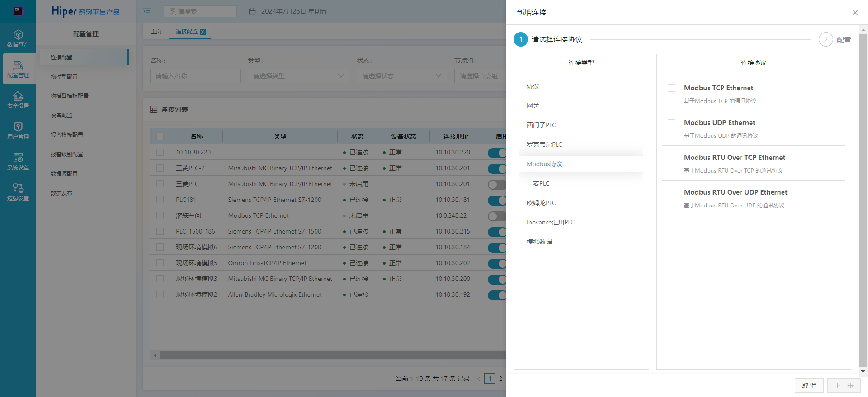Open 连接配置 in the config menu

tap(84, 57)
